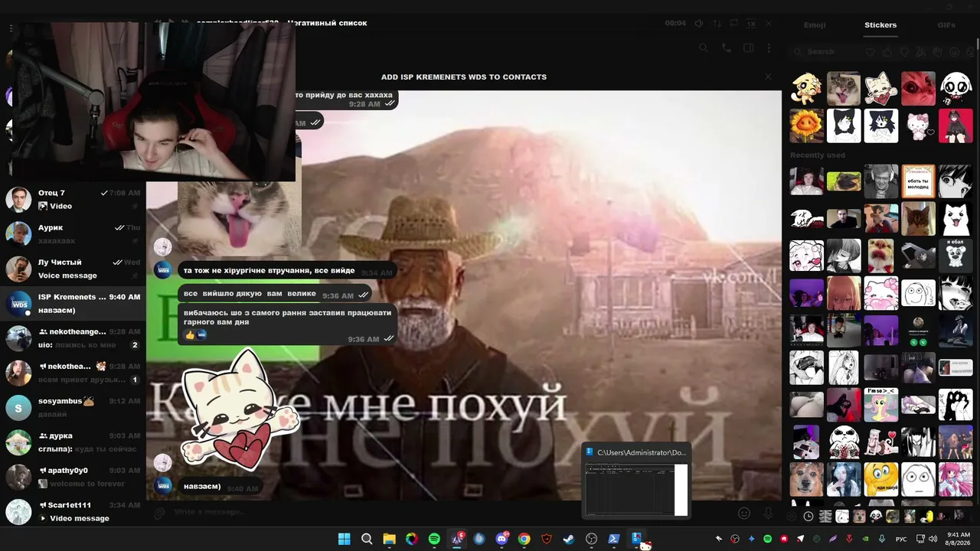Open the Scar1et111 channel

click(x=73, y=511)
